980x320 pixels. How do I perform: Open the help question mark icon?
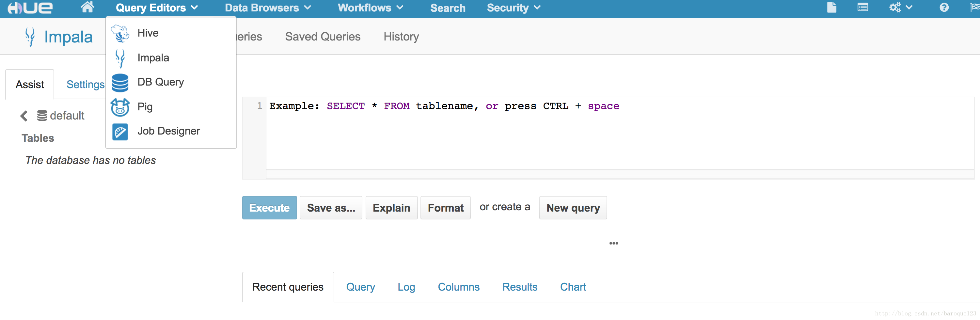[x=944, y=7]
